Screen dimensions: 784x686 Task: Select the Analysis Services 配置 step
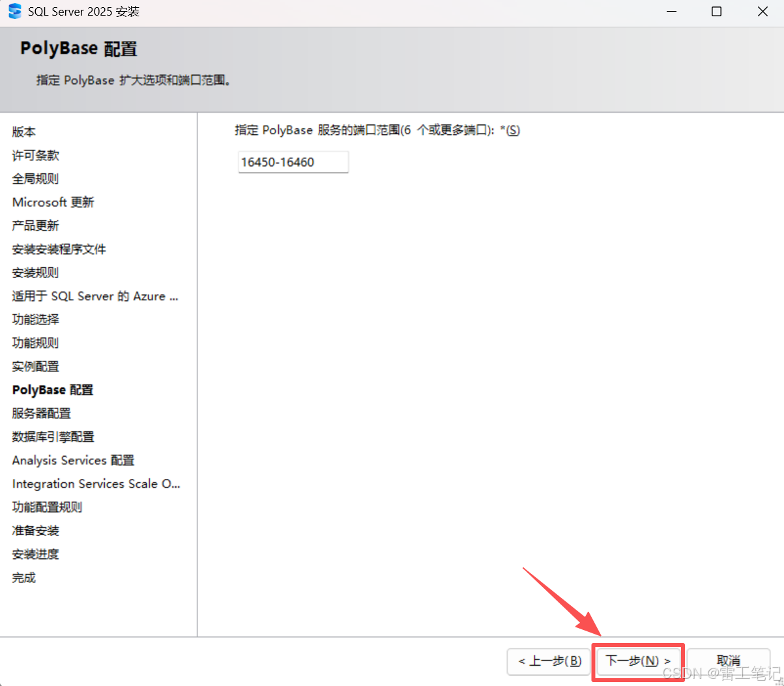[x=74, y=460]
